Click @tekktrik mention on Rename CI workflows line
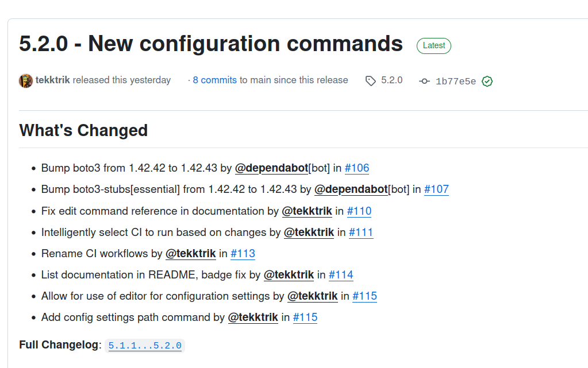 (x=191, y=254)
